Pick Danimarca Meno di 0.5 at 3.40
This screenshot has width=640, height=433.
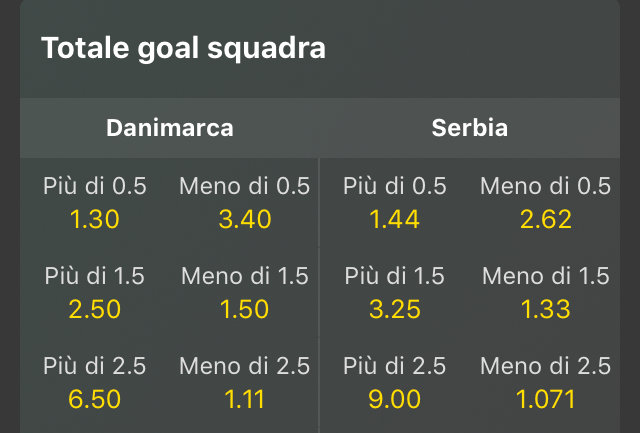pos(244,203)
